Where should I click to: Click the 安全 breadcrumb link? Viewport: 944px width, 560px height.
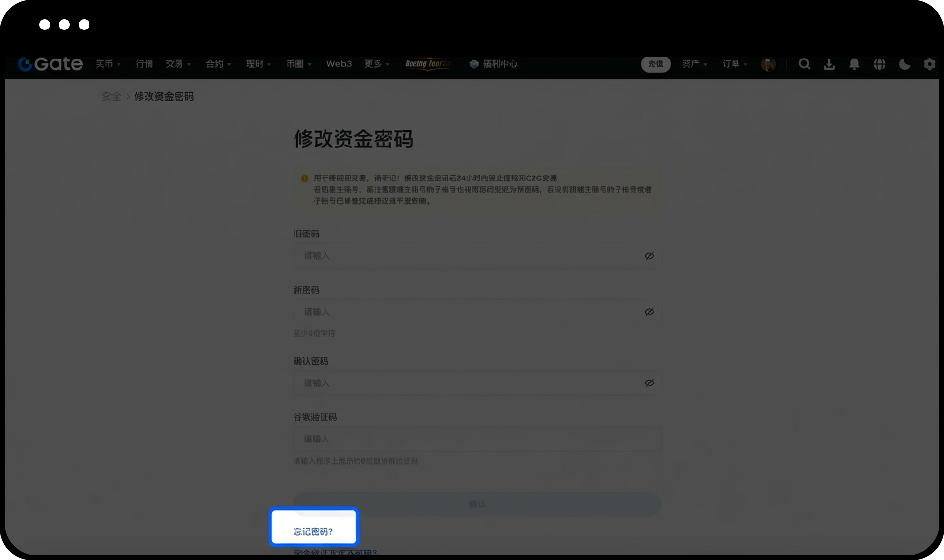[x=111, y=96]
